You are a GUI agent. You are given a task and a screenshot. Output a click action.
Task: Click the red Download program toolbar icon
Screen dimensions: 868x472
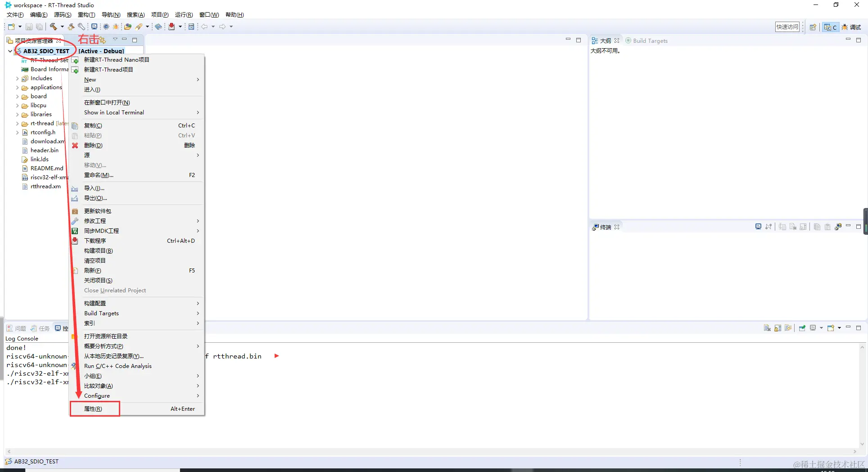[x=172, y=27]
